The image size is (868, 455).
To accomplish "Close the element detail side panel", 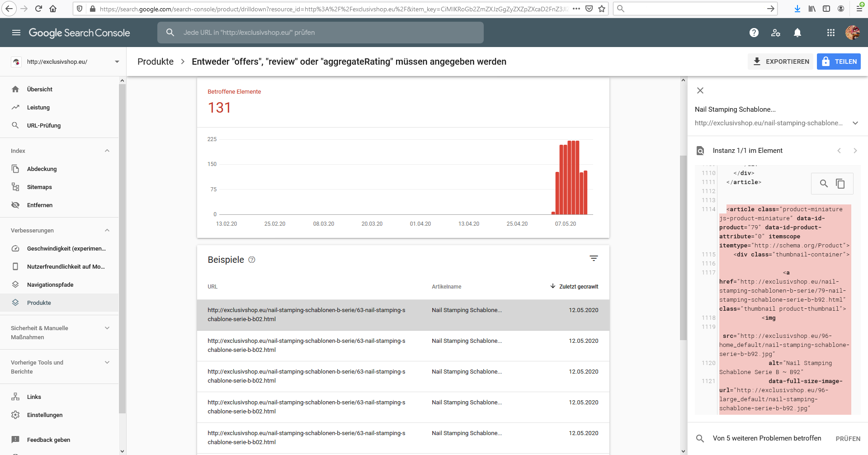I will click(x=700, y=90).
